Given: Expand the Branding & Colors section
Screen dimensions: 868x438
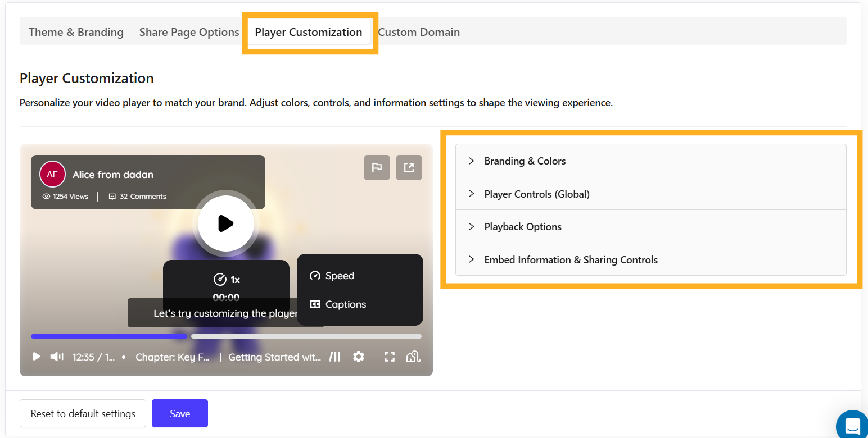Looking at the screenshot, I should point(525,161).
